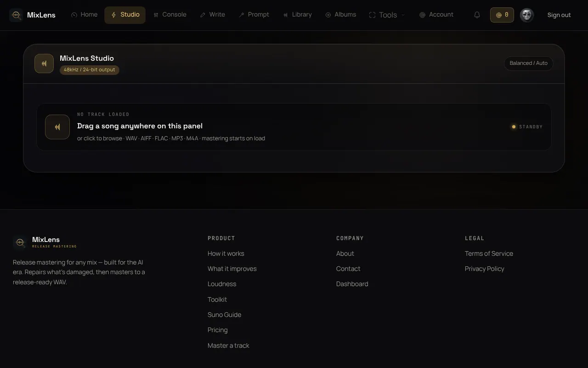The width and height of the screenshot is (588, 368).
Task: Click the 48kHz / 24-bit output badge
Action: [90, 70]
